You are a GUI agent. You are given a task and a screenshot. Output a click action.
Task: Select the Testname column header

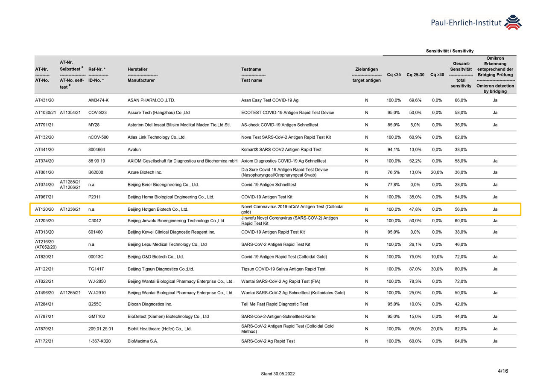[251, 75]
